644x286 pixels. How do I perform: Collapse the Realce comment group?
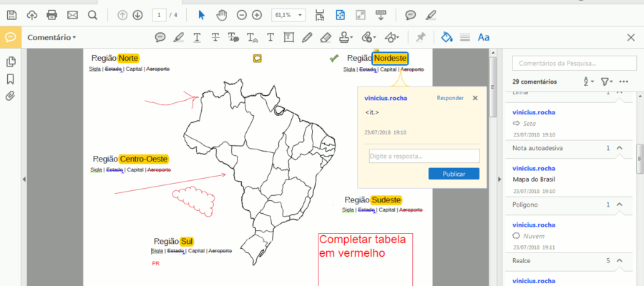tap(620, 260)
